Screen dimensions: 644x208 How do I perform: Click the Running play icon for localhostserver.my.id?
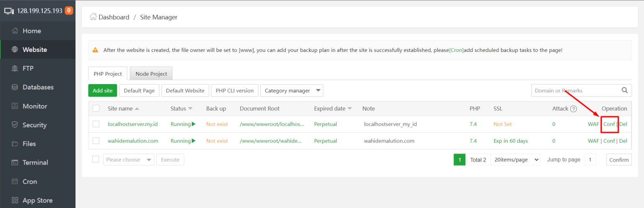[194, 124]
